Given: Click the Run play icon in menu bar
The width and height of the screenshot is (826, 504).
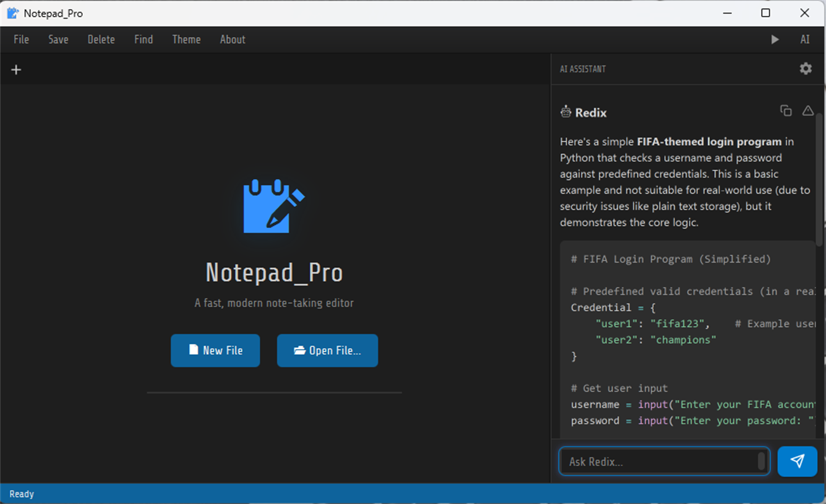Looking at the screenshot, I should coord(775,40).
